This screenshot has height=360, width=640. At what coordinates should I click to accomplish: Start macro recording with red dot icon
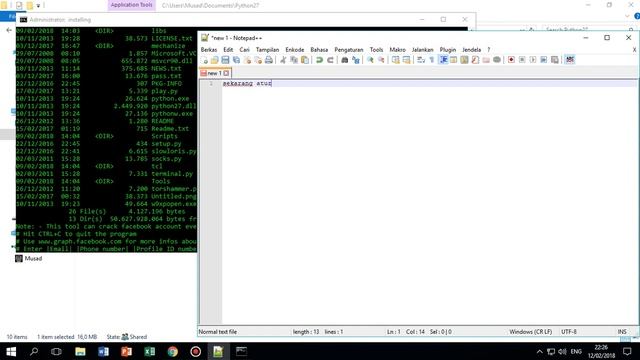coord(511,60)
